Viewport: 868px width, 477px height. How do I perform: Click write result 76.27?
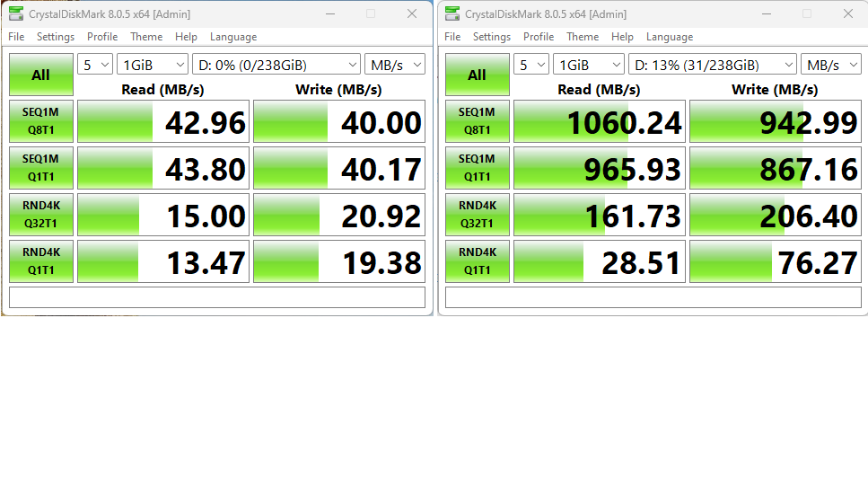coord(776,261)
